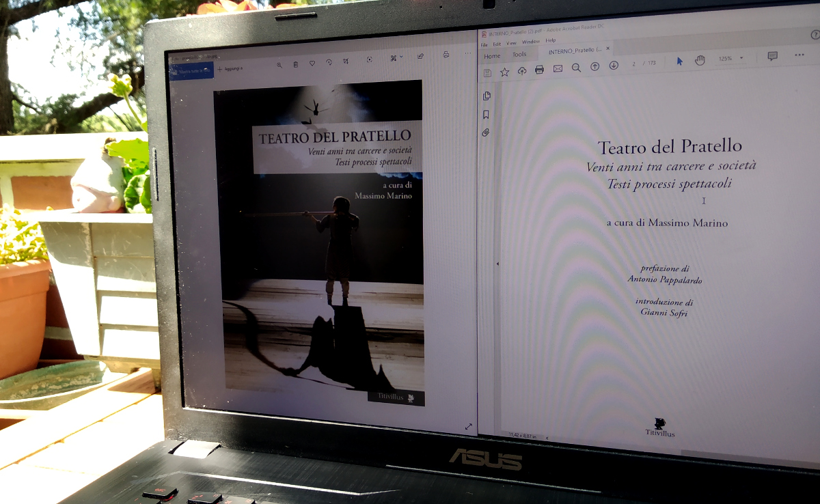
Task: Rotate the image in Photos app
Action: [x=329, y=63]
